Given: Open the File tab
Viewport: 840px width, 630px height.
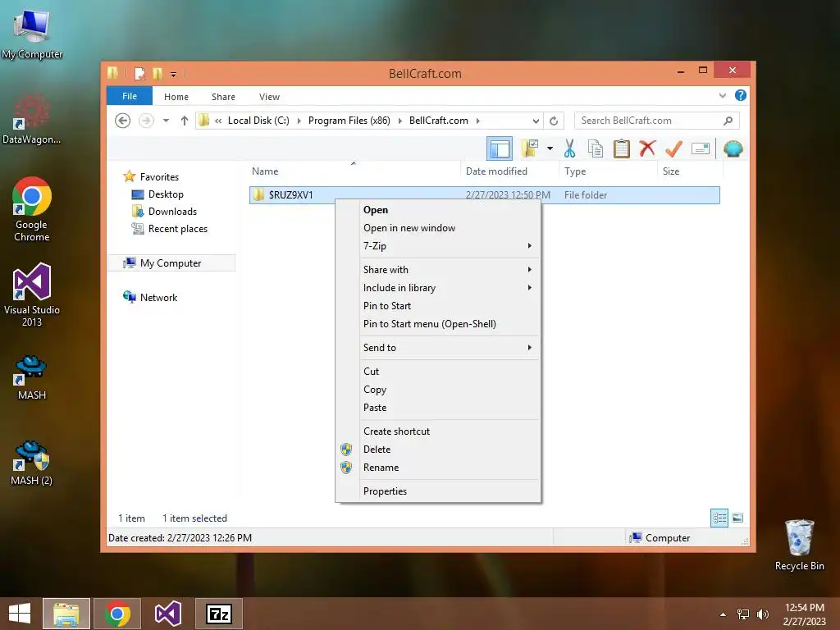Looking at the screenshot, I should (130, 96).
